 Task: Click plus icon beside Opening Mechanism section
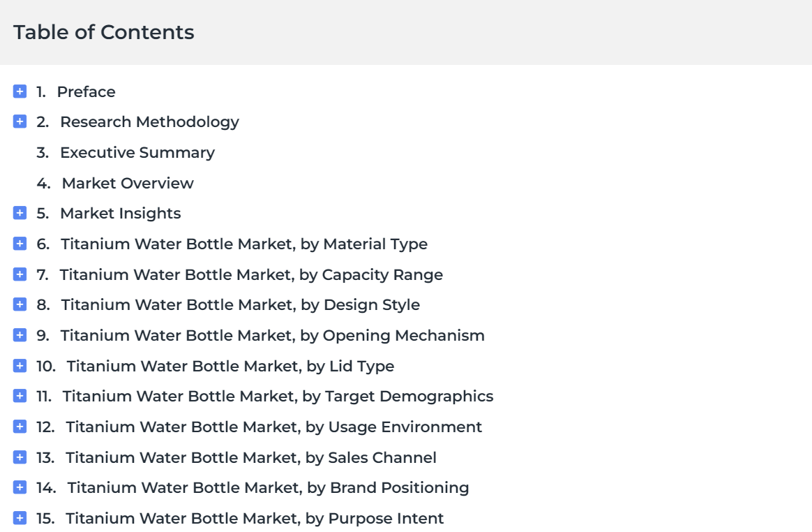point(20,336)
